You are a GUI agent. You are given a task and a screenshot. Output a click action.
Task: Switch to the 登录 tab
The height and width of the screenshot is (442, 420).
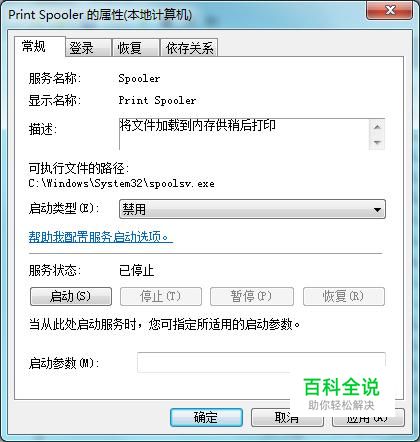tap(88, 48)
